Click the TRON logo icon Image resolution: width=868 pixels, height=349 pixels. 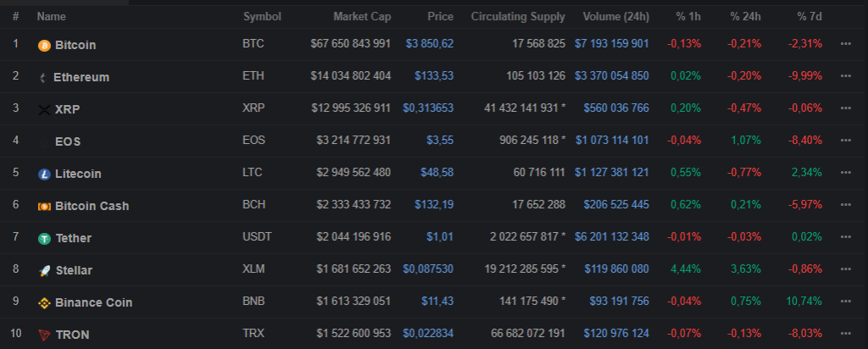(45, 335)
